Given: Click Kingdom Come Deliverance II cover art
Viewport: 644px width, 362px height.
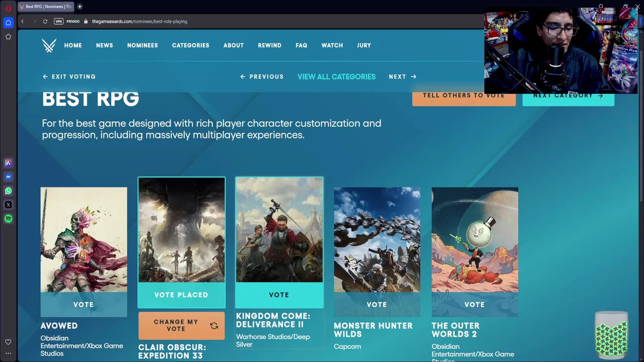Looking at the screenshot, I should pyautogui.click(x=279, y=230).
